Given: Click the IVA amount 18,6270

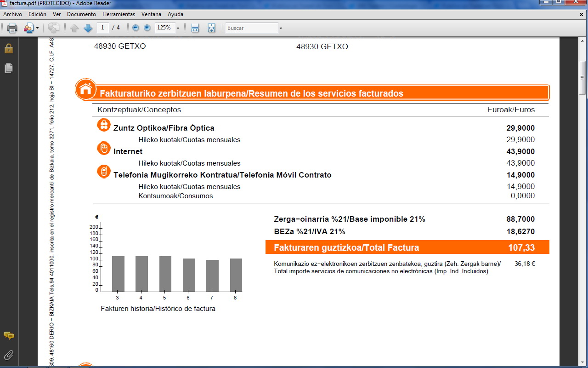Looking at the screenshot, I should pos(520,231).
